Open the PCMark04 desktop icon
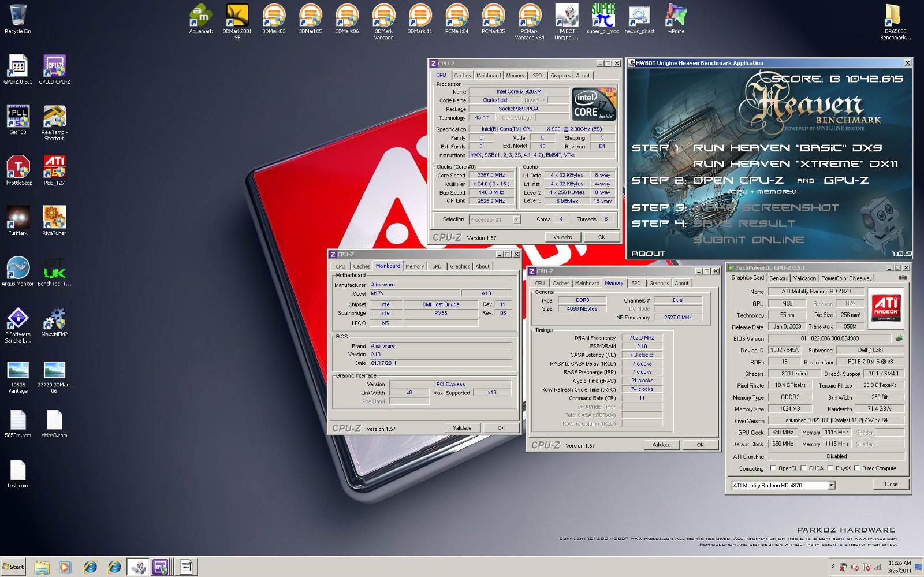 click(x=456, y=19)
